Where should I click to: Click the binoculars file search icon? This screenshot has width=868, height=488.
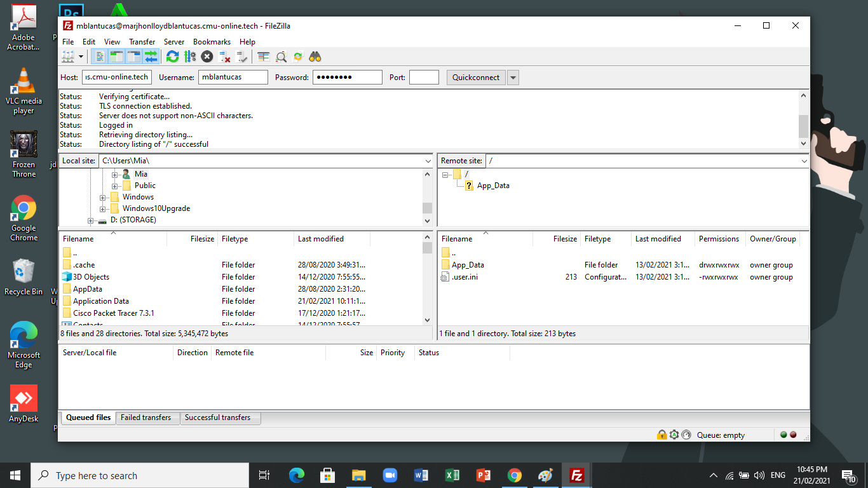(x=315, y=57)
